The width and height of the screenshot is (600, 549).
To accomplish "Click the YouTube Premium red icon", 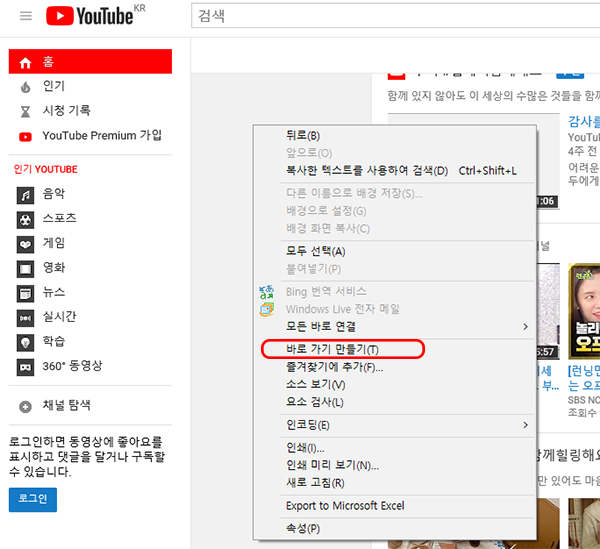I will (x=25, y=137).
